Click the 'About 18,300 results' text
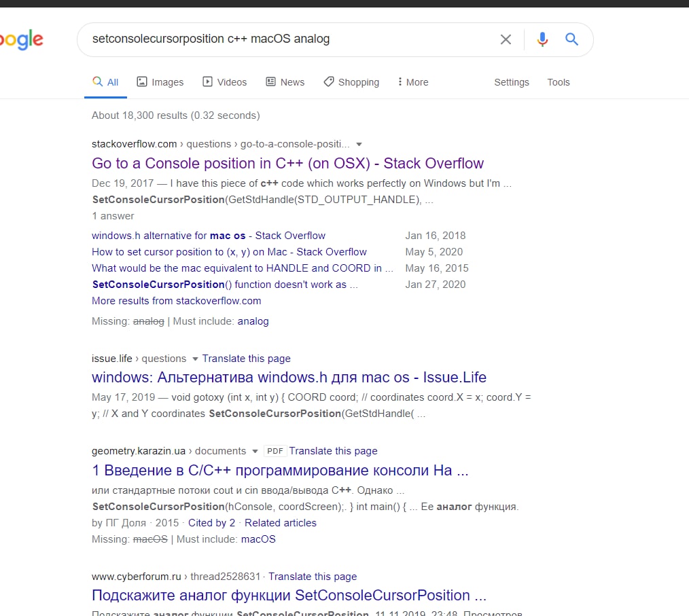 [x=176, y=115]
